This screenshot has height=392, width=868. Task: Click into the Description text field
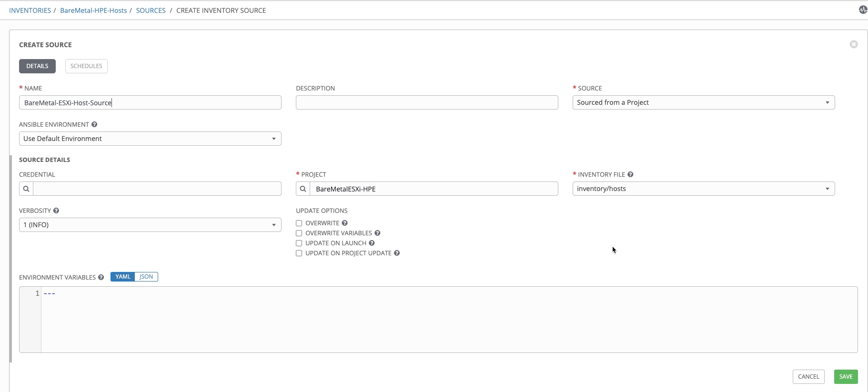(x=426, y=102)
